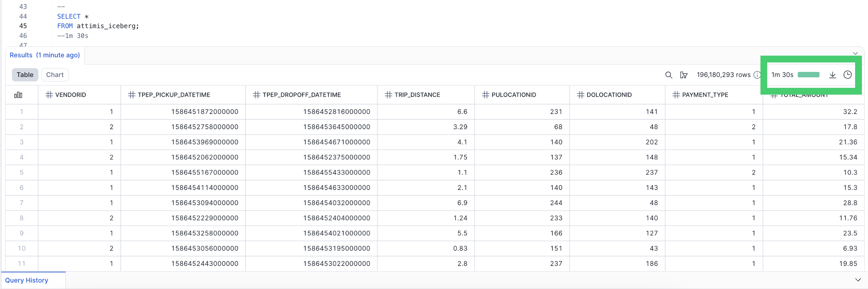Viewport: 868px width, 289px height.
Task: Click the DOLOCATIONID column header
Action: pyautogui.click(x=609, y=95)
